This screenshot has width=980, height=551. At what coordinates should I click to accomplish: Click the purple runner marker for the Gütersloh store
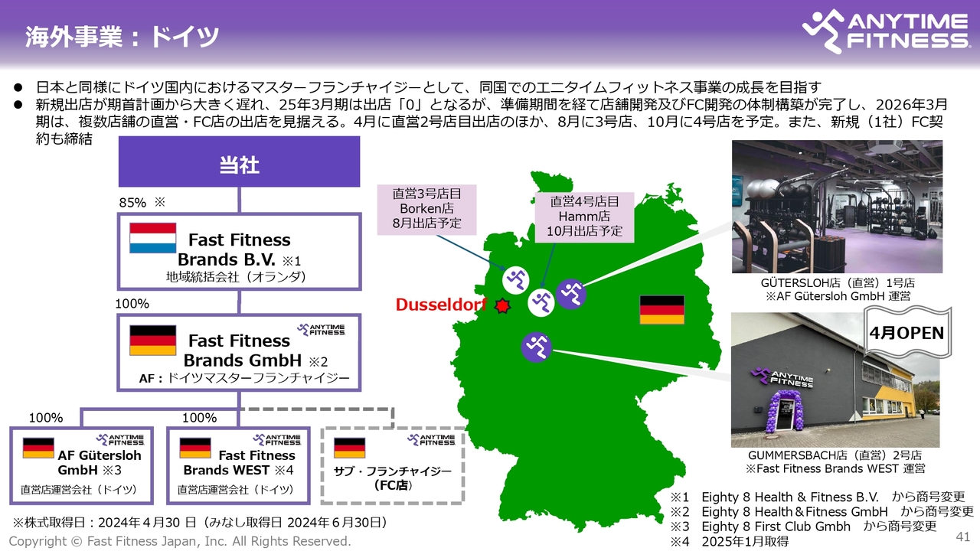(x=571, y=294)
